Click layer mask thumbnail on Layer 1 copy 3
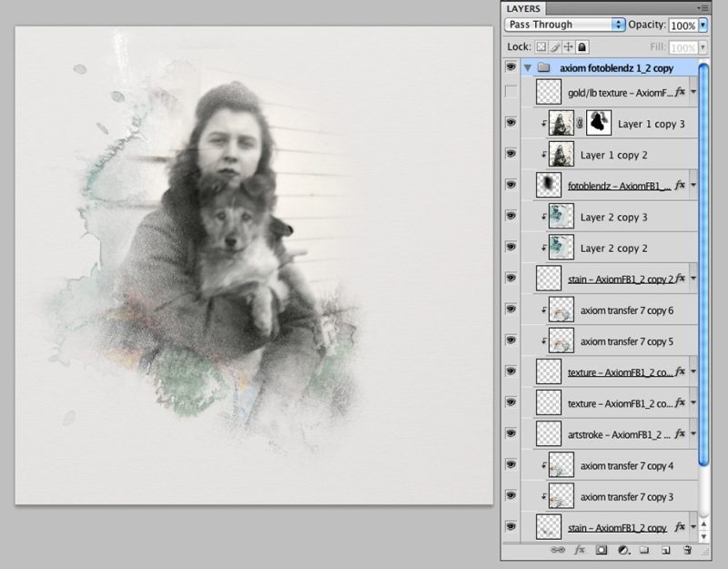Image resolution: width=728 pixels, height=569 pixels. click(599, 123)
